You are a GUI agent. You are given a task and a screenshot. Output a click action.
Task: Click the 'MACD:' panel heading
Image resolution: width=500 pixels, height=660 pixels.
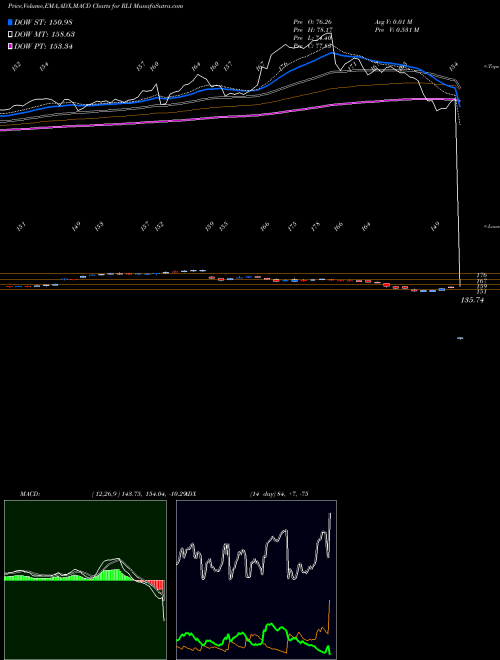(30, 494)
